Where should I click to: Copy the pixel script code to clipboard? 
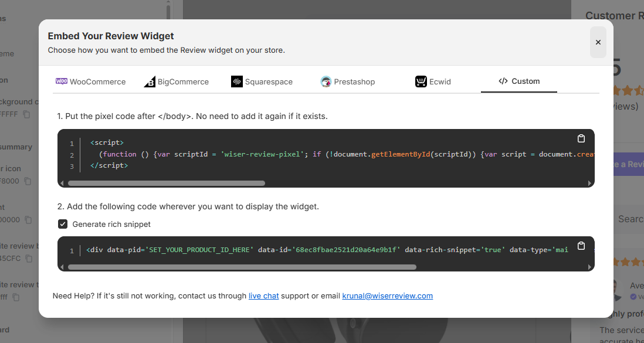(581, 138)
